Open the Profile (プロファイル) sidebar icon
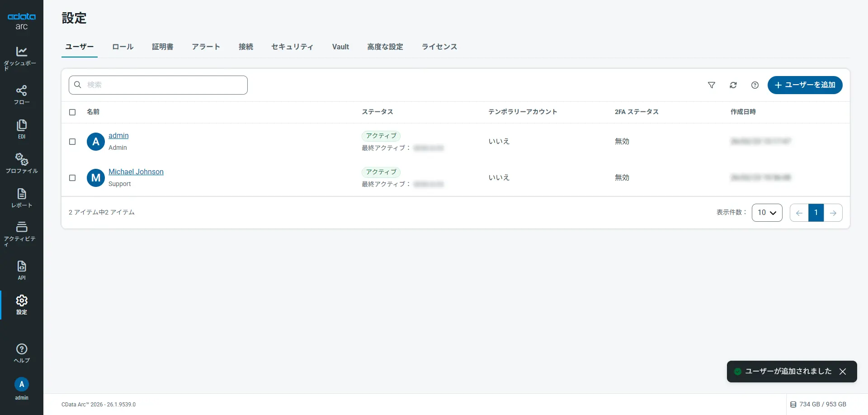 (21, 159)
